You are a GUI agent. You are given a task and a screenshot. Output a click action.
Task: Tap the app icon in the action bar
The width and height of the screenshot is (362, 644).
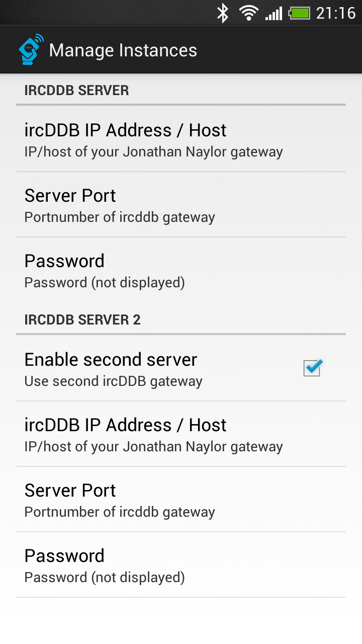pyautogui.click(x=30, y=49)
